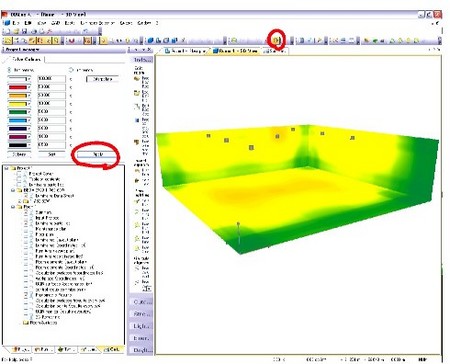Open the File menu

tap(15, 23)
